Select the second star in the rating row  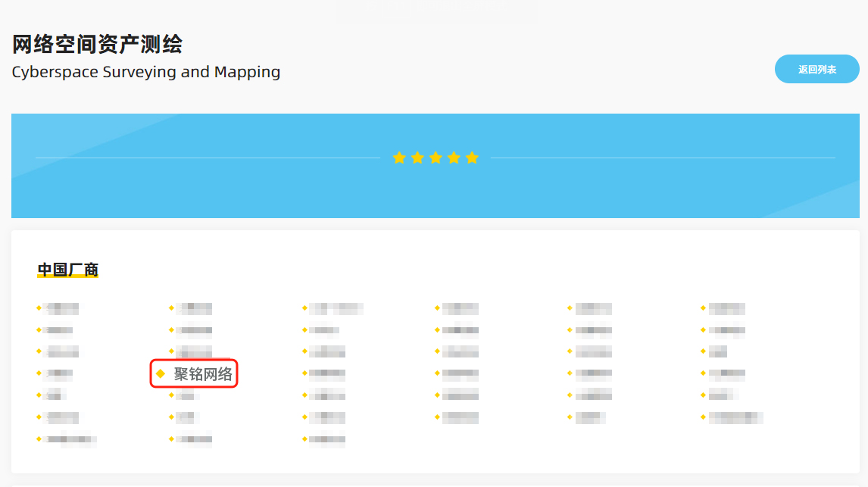coord(417,158)
